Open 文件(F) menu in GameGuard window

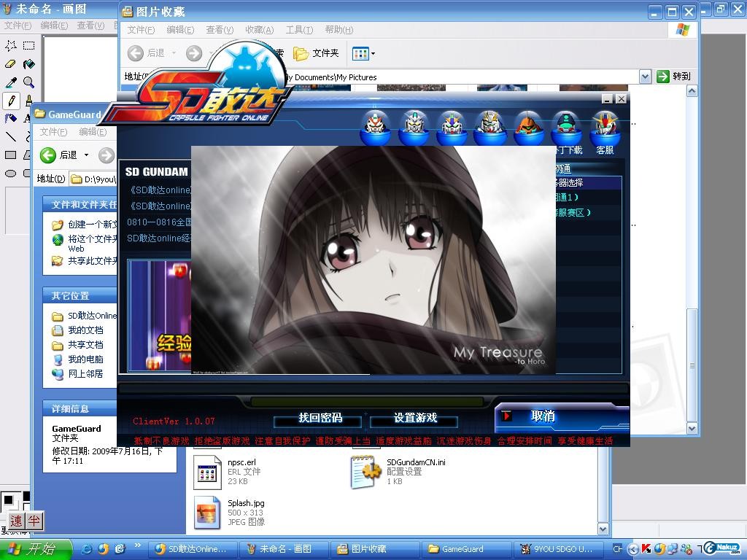[53, 132]
